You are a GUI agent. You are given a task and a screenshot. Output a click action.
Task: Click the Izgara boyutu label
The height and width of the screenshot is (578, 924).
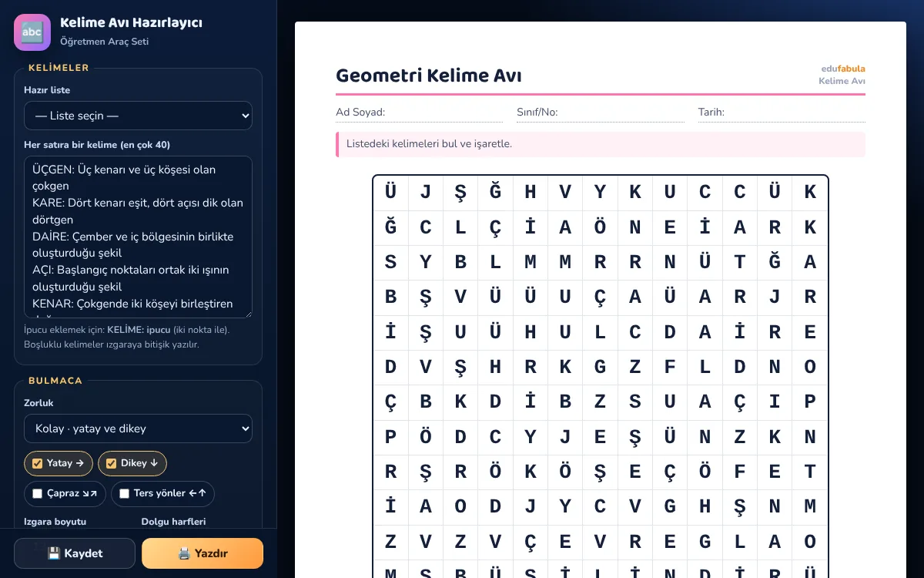tap(55, 522)
